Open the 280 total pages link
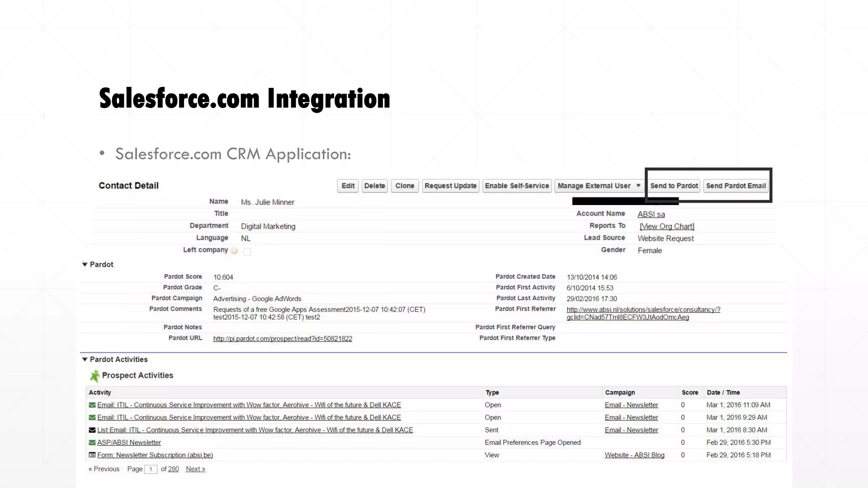Viewport: 868px width, 488px height. pyautogui.click(x=173, y=469)
